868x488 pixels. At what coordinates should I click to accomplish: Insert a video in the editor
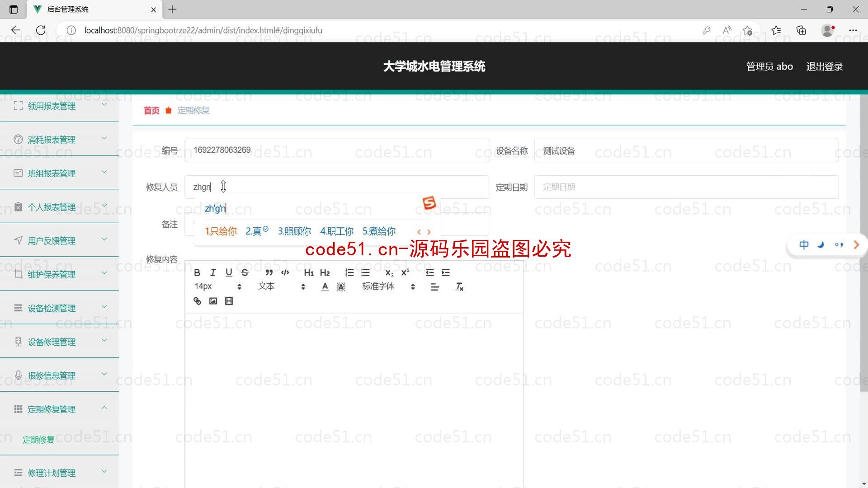[x=229, y=301]
